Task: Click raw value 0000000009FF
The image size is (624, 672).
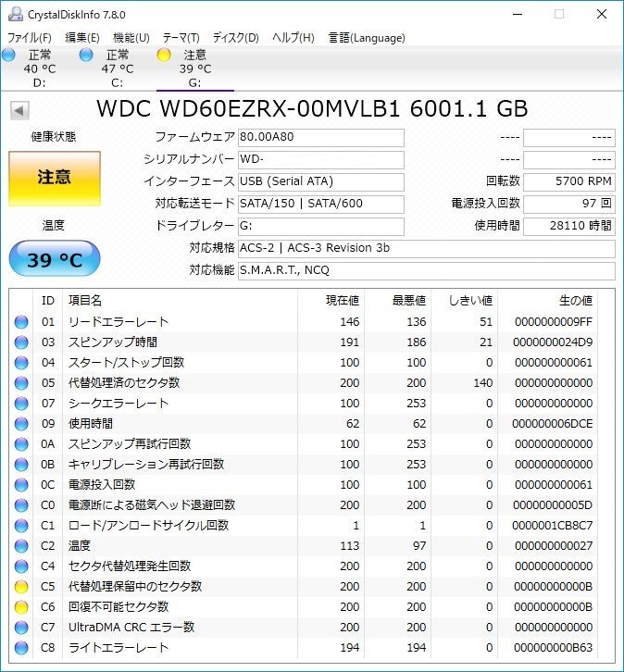Action: click(554, 322)
